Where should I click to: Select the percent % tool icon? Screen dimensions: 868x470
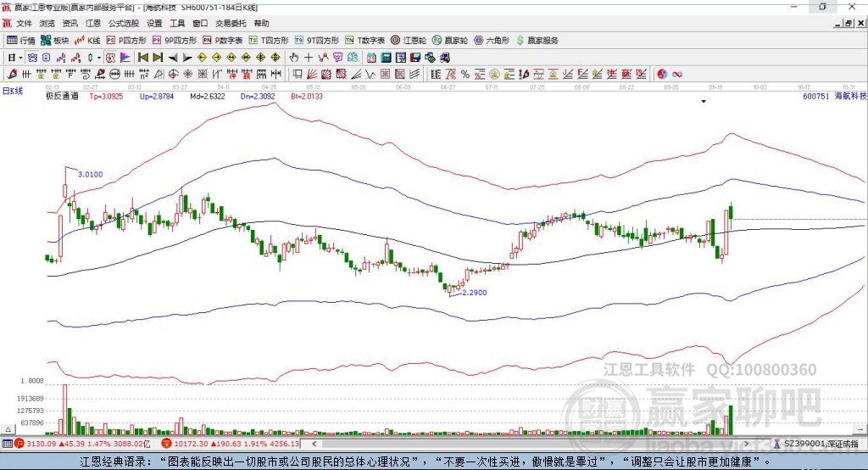coord(465,75)
